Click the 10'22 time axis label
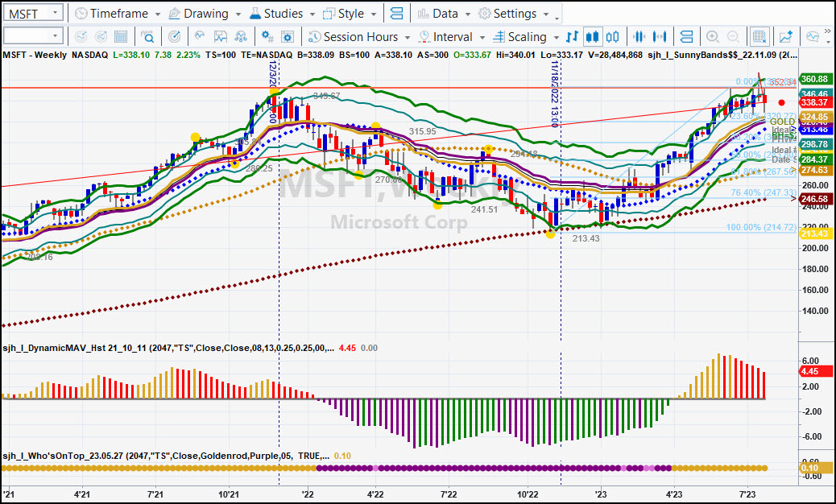This screenshot has width=836, height=504. pyautogui.click(x=527, y=494)
